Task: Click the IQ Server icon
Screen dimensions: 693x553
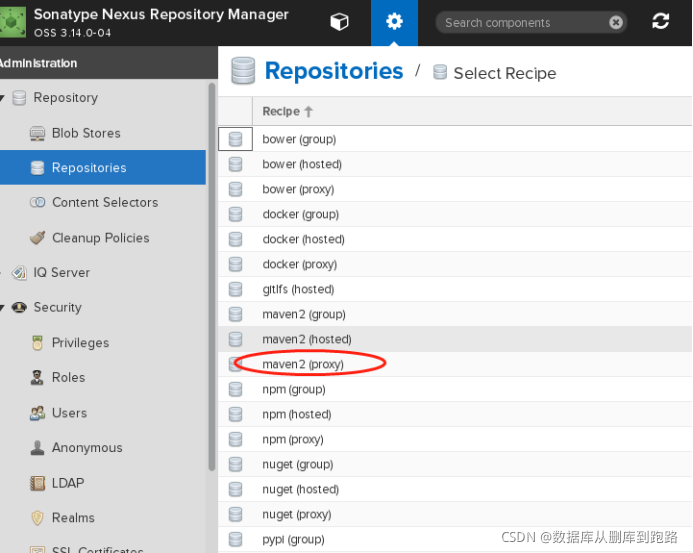Action: click(19, 272)
